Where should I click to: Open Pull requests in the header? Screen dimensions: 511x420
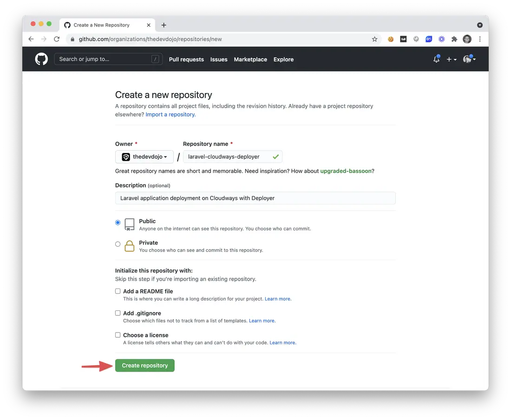(186, 59)
